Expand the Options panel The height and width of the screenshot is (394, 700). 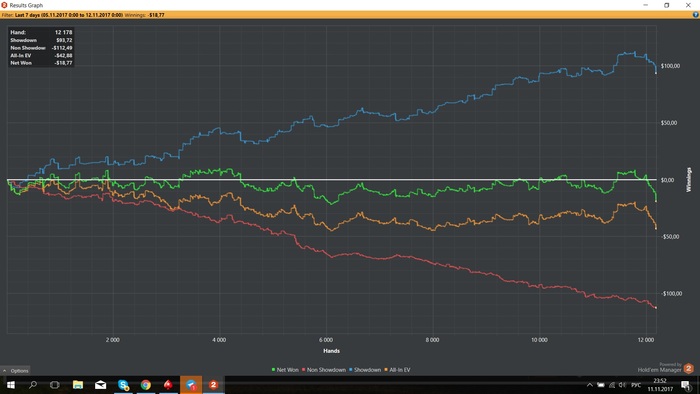click(15, 370)
